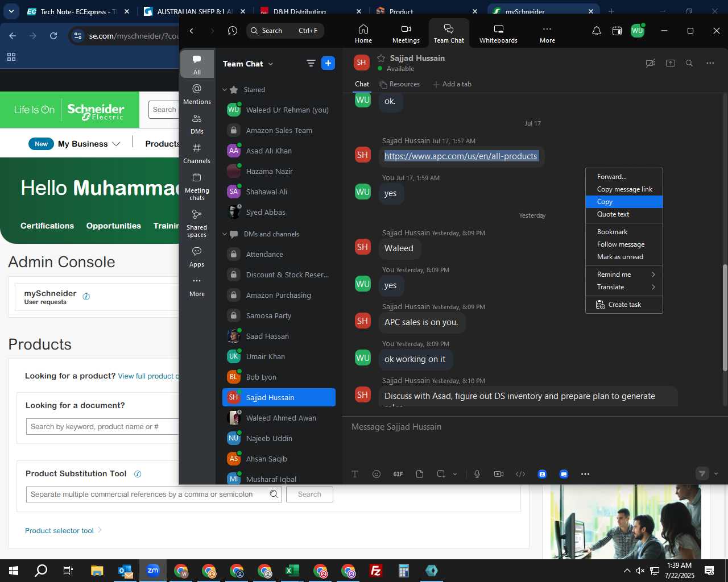Open the emoji picker
Viewport: 728px width, 582px height.
point(377,474)
